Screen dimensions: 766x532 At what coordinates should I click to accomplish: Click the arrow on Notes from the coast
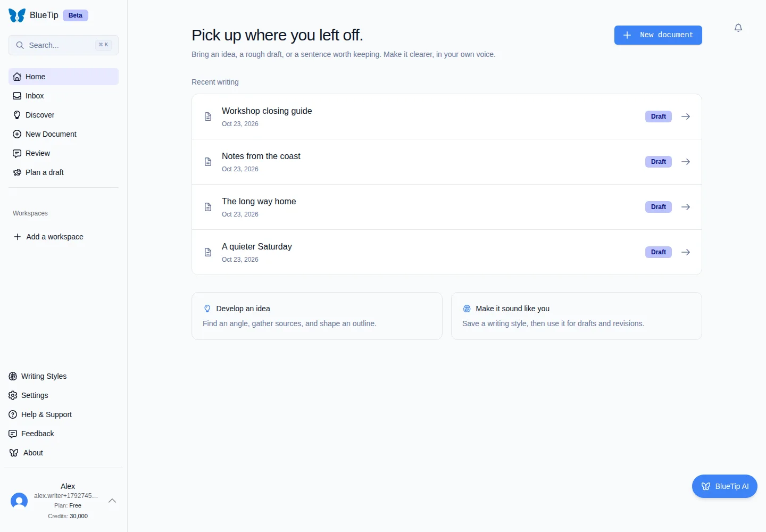coord(686,162)
